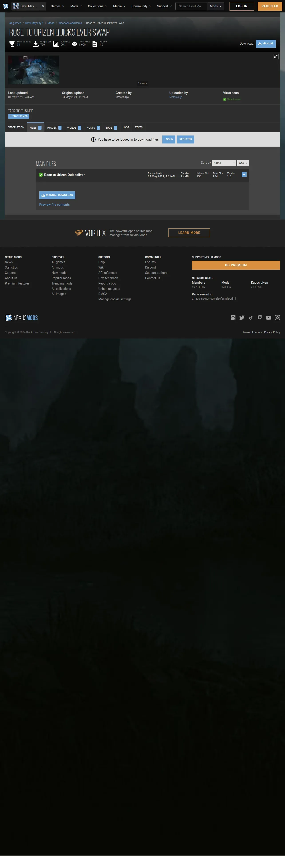
Task: Click REGISTER in the download notice
Action: [x=186, y=139]
